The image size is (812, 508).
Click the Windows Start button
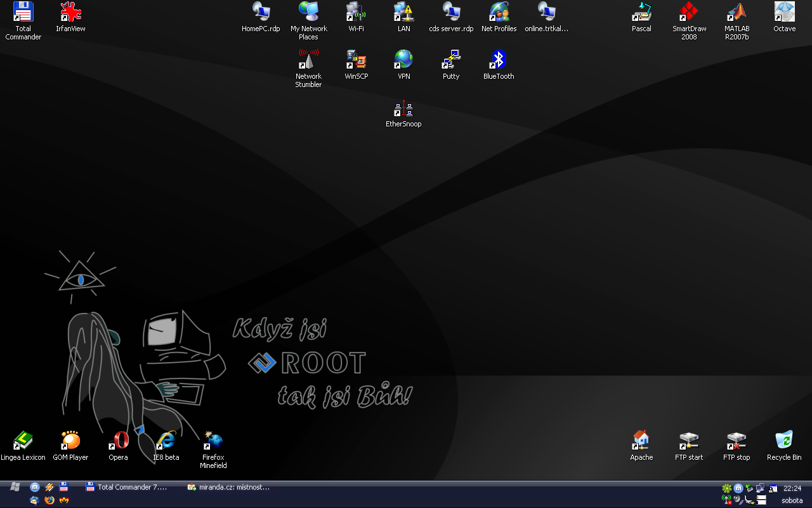coord(15,487)
